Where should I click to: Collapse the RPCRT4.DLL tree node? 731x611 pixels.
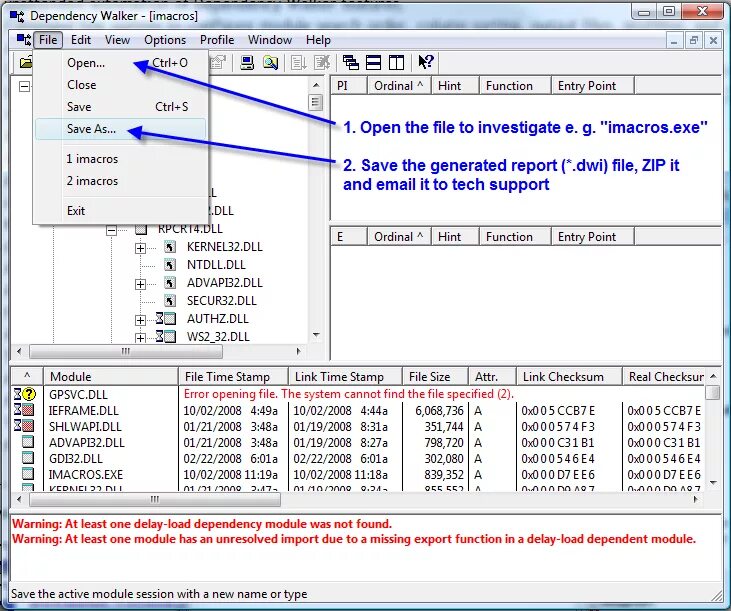pos(111,230)
